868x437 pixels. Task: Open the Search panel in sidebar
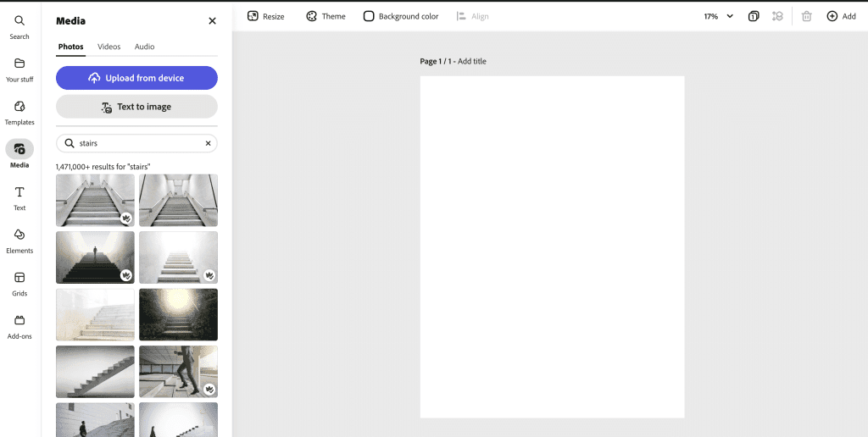[x=19, y=28]
